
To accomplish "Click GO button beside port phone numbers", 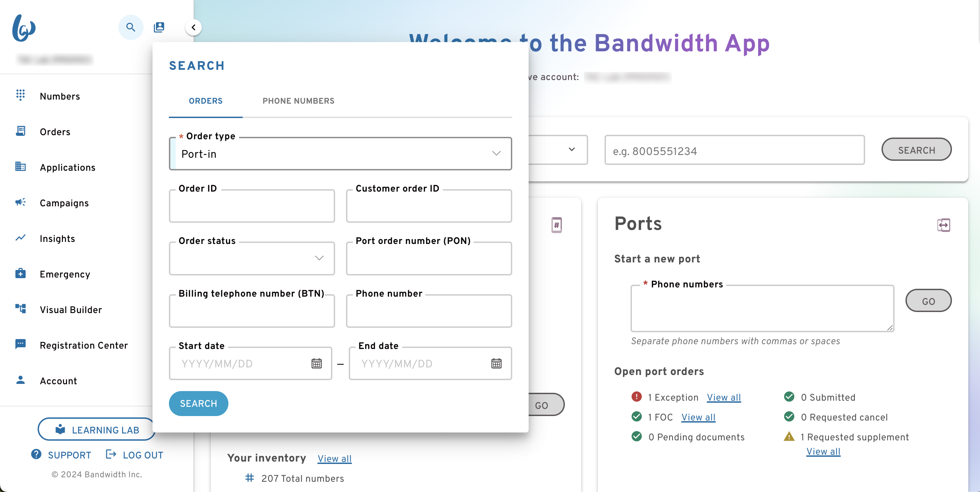I will tap(929, 301).
